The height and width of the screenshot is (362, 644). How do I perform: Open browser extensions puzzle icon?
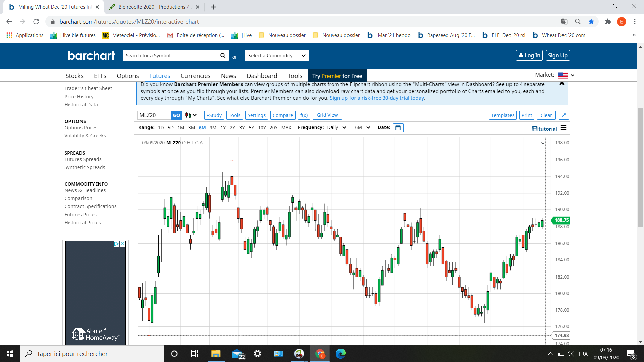point(608,22)
